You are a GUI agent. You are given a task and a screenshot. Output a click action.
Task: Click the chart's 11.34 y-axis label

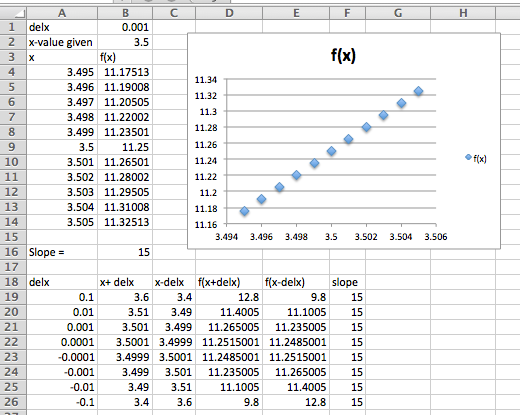[x=206, y=80]
